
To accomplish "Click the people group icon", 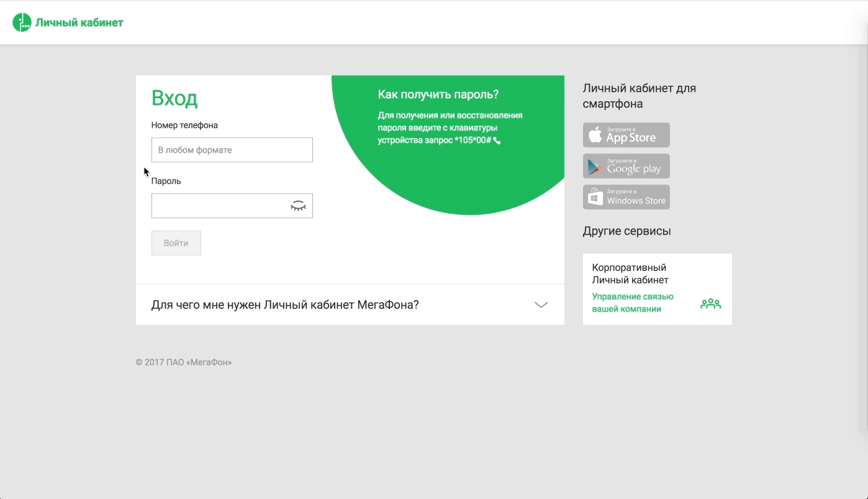I will 711,303.
